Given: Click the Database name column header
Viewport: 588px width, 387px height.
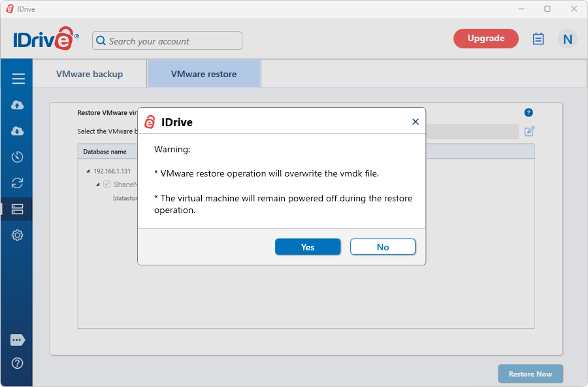Looking at the screenshot, I should 105,152.
